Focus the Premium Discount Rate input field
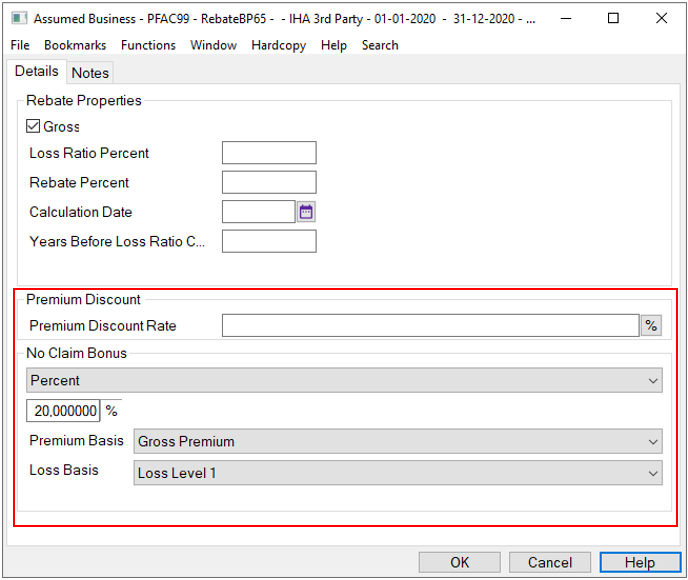Image resolution: width=688 pixels, height=580 pixels. coord(430,326)
